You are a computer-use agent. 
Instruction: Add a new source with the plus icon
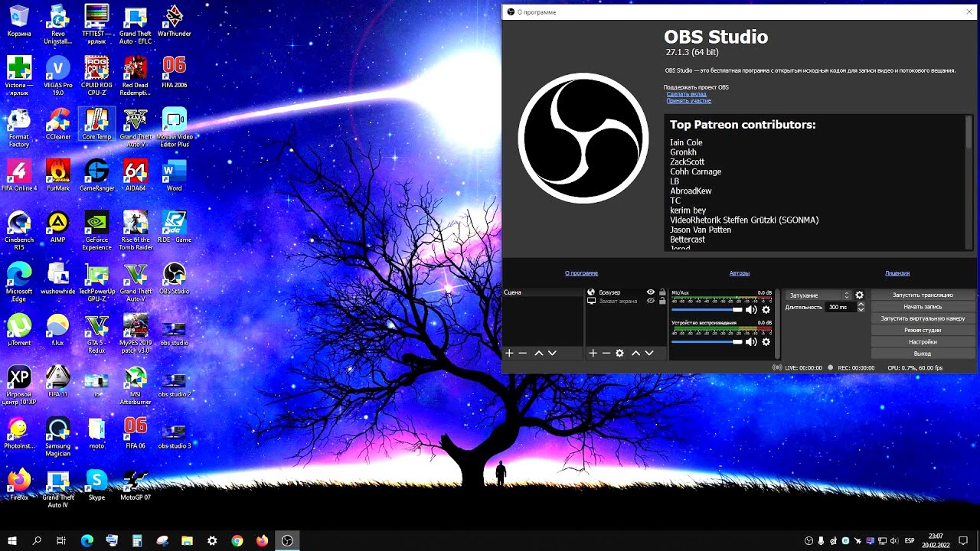click(593, 353)
